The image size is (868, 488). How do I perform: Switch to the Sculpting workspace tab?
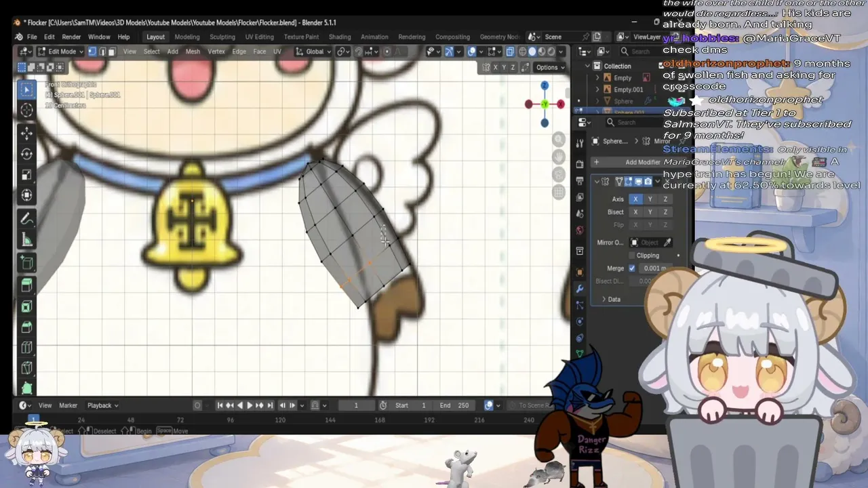pyautogui.click(x=222, y=37)
